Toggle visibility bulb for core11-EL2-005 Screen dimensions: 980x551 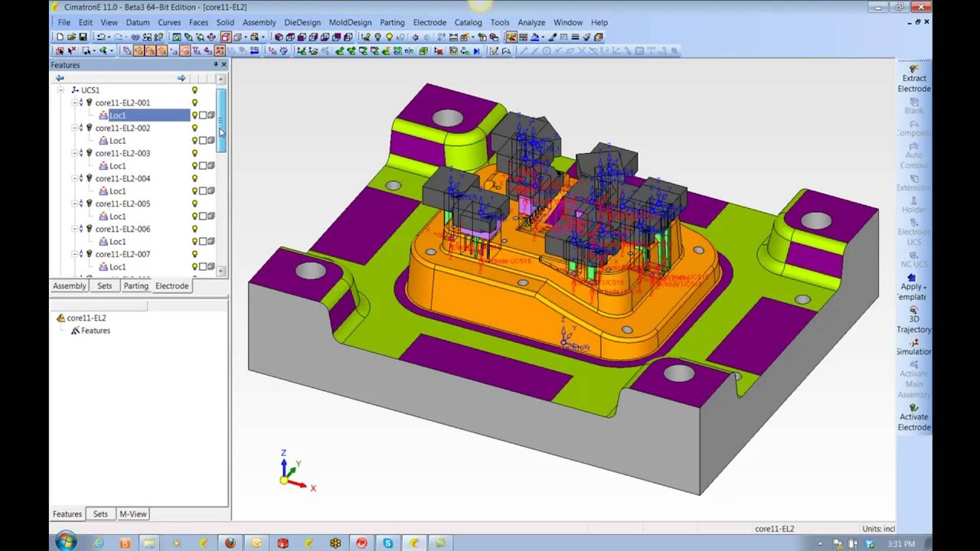[194, 204]
